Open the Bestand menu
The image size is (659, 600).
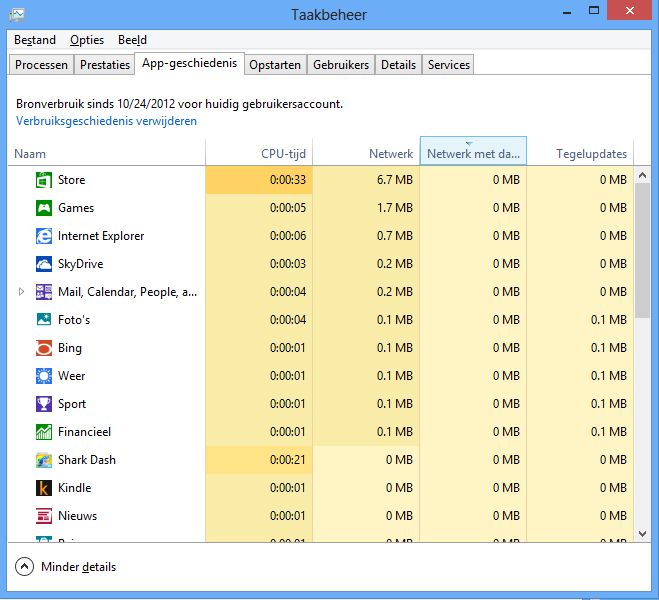click(35, 40)
